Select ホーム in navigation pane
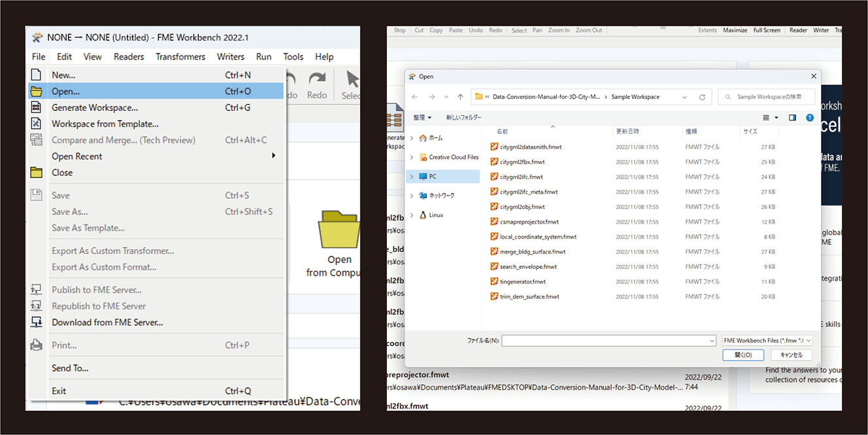 click(436, 138)
